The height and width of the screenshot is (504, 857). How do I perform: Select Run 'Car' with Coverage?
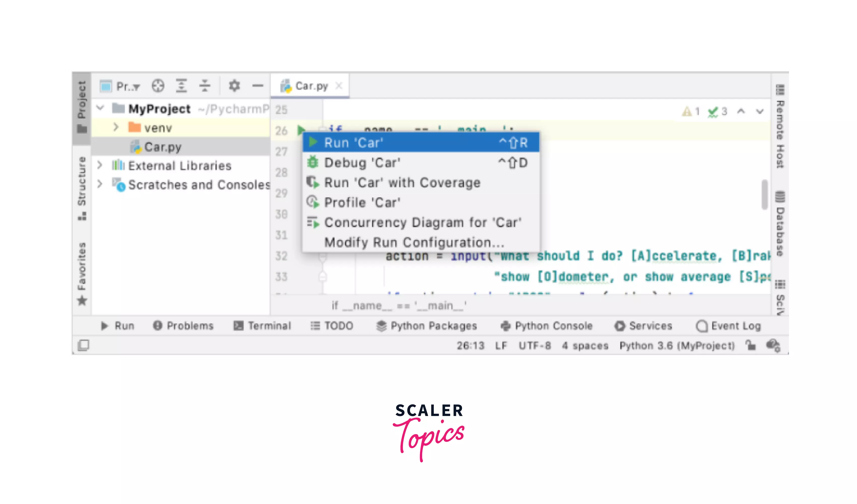click(x=421, y=183)
